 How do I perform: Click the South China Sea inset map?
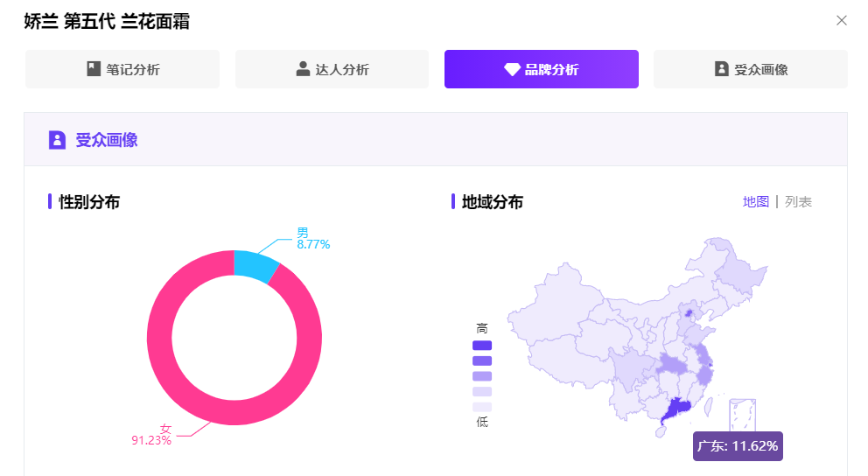click(742, 415)
